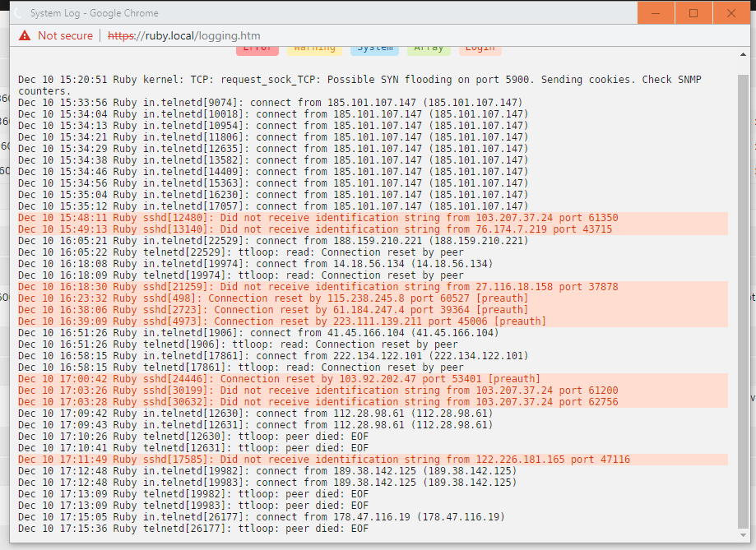Select in.telnetd[19974] connect from 14.18.56.134
The image size is (756, 550).
(x=256, y=264)
